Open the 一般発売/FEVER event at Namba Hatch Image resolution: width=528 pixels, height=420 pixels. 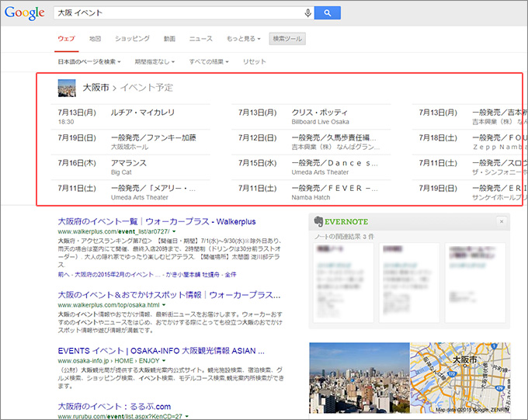pyautogui.click(x=335, y=189)
